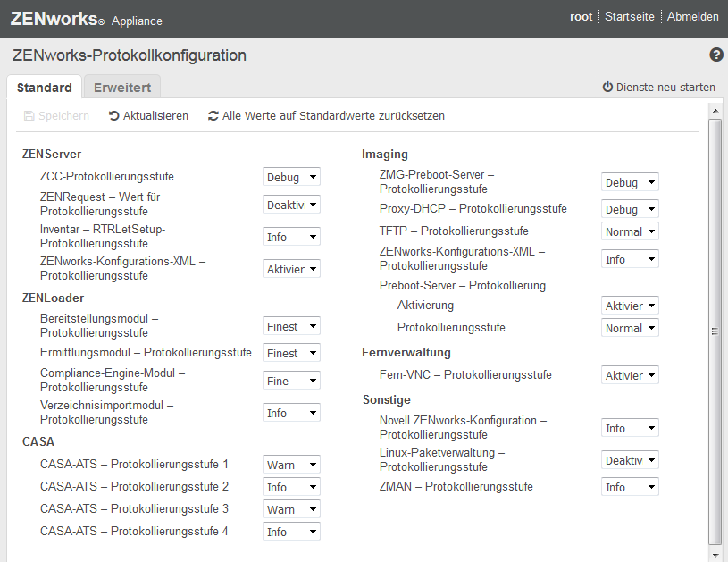Viewport: 728px width, 562px height.
Task: Open ZCC-Protokollierungsstufe dropdown
Action: tap(291, 177)
